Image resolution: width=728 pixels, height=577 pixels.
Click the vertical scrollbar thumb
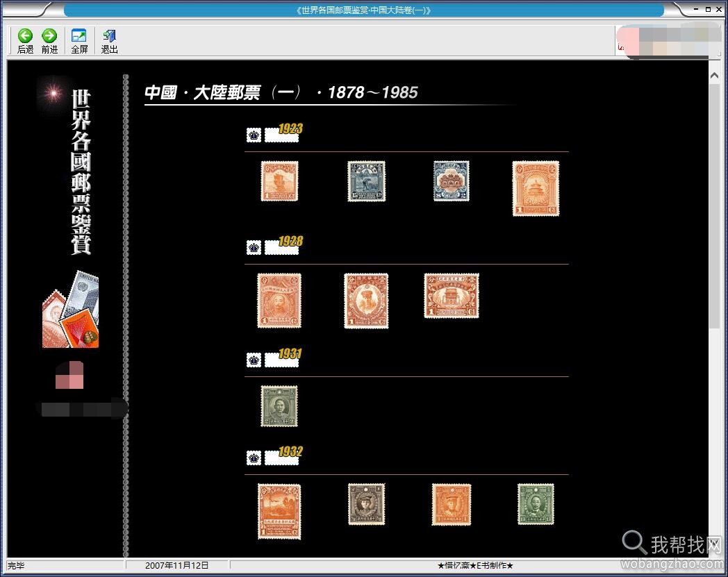[x=714, y=206]
